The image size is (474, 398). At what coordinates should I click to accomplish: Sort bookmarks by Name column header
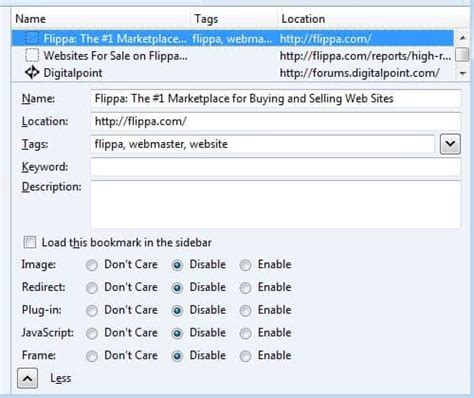[x=101, y=19]
